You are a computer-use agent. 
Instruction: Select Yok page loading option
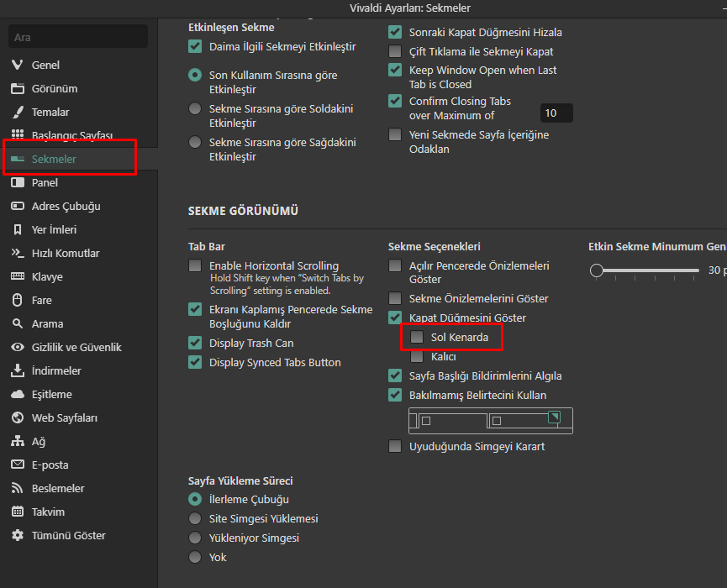(195, 557)
